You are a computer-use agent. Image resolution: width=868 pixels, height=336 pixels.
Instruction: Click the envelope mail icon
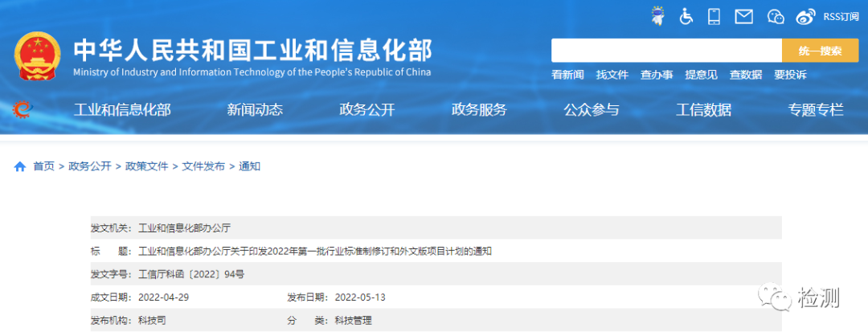[743, 17]
